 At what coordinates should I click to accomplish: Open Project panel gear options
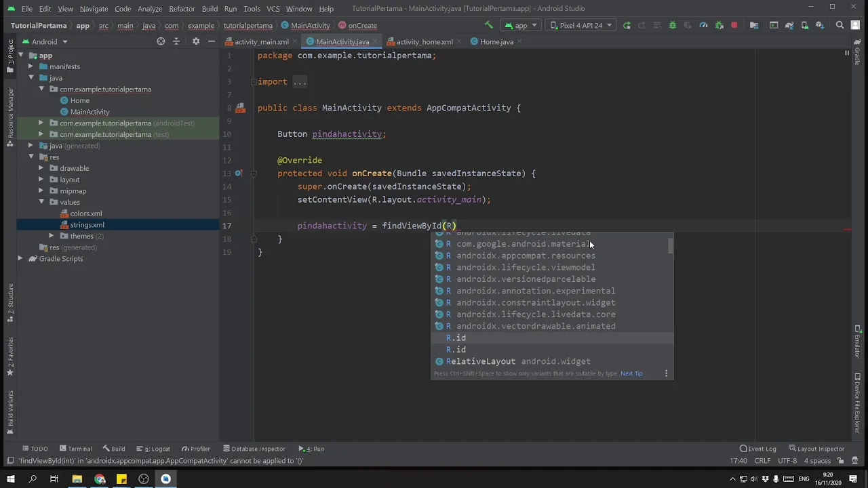[x=196, y=41]
